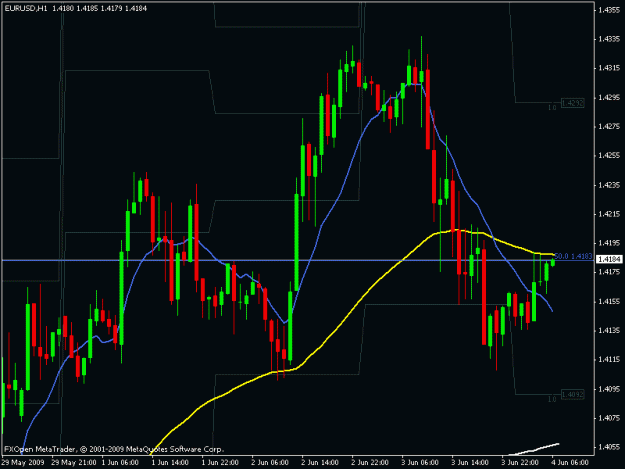Select the 1.4095 price axis label
625x469 pixels.
click(609, 389)
